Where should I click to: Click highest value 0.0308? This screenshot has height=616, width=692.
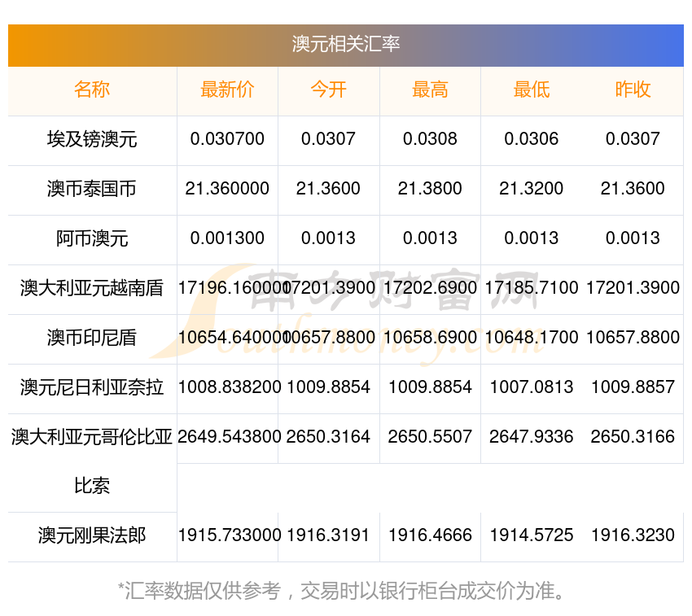pos(430,139)
